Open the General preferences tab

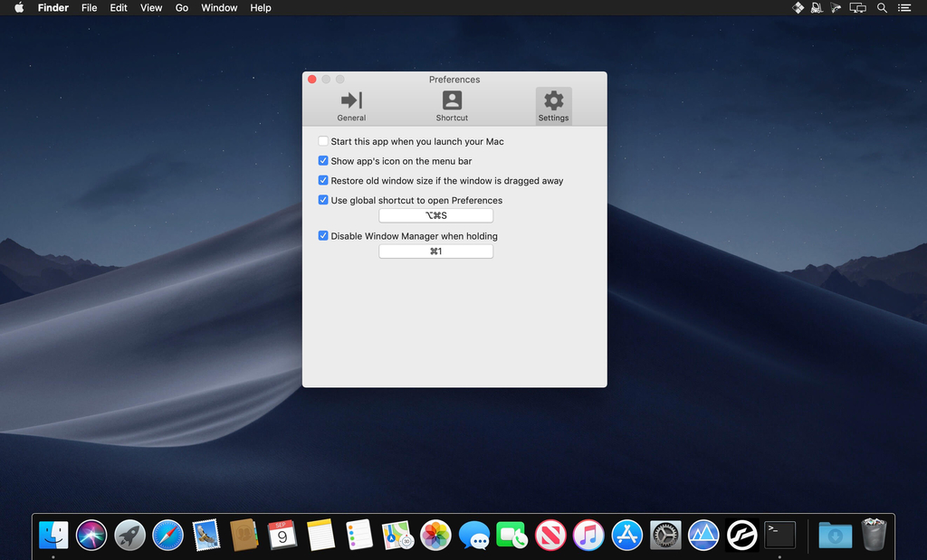coord(351,105)
